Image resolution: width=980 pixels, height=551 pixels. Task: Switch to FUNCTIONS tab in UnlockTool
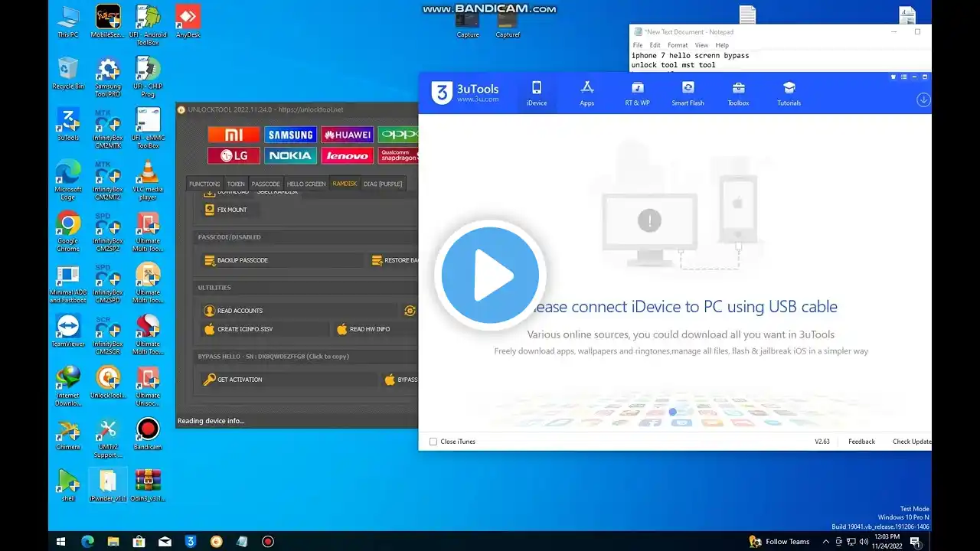pos(204,184)
